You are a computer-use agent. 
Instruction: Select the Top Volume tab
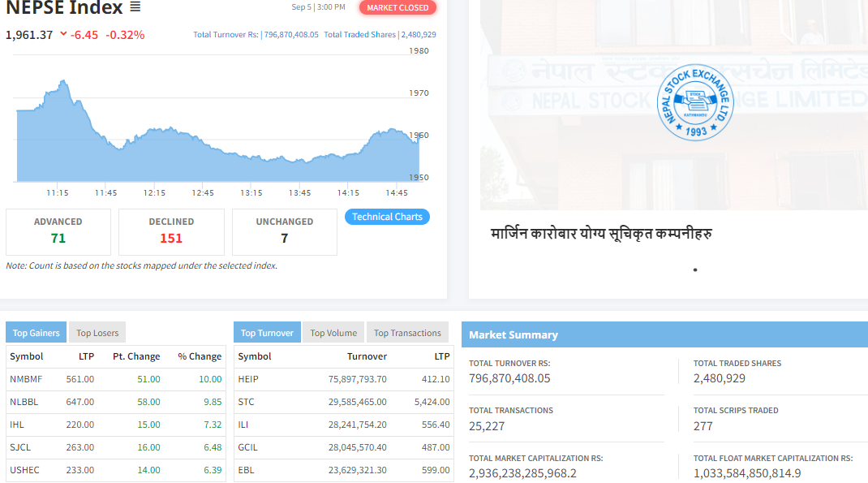(x=333, y=332)
